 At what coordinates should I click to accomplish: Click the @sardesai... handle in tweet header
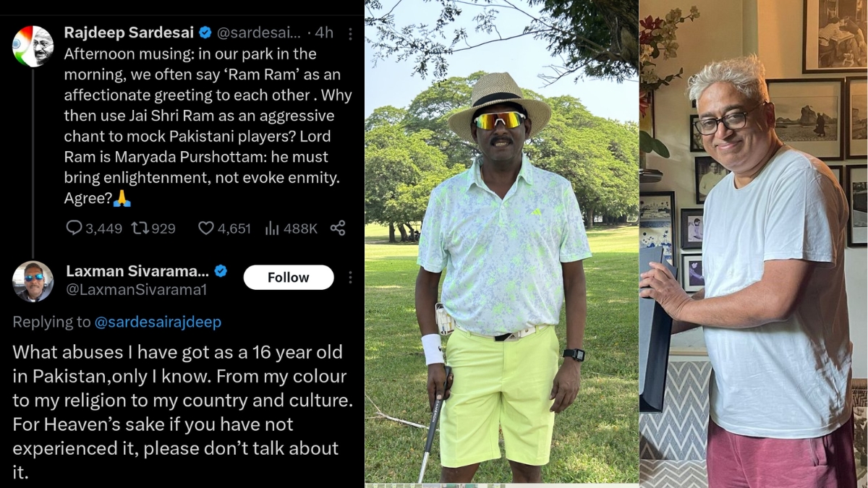pos(258,33)
